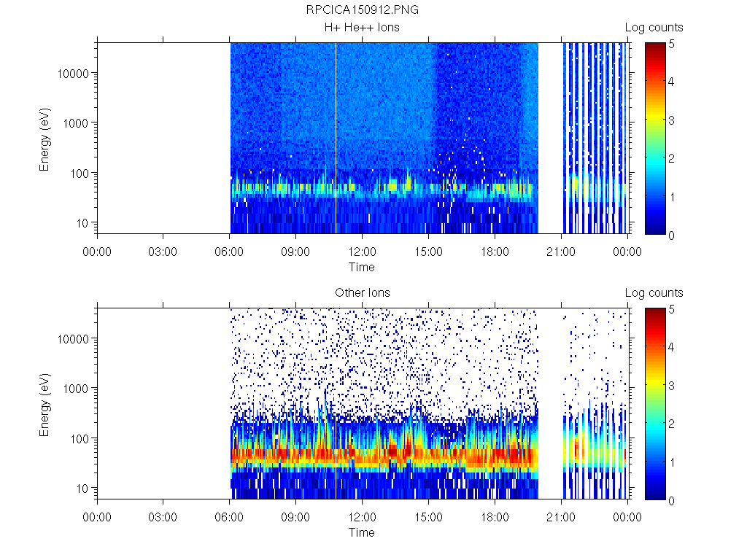This screenshot has width=747, height=560.
Task: Click the 10000 energy label in the top panel
Action: [73, 74]
